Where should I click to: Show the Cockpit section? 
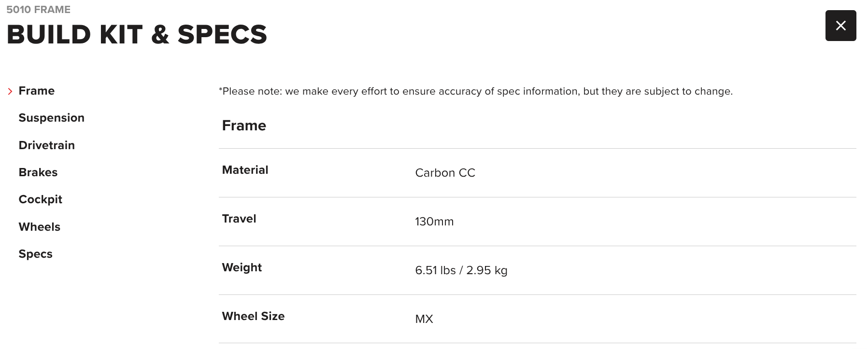pos(40,199)
